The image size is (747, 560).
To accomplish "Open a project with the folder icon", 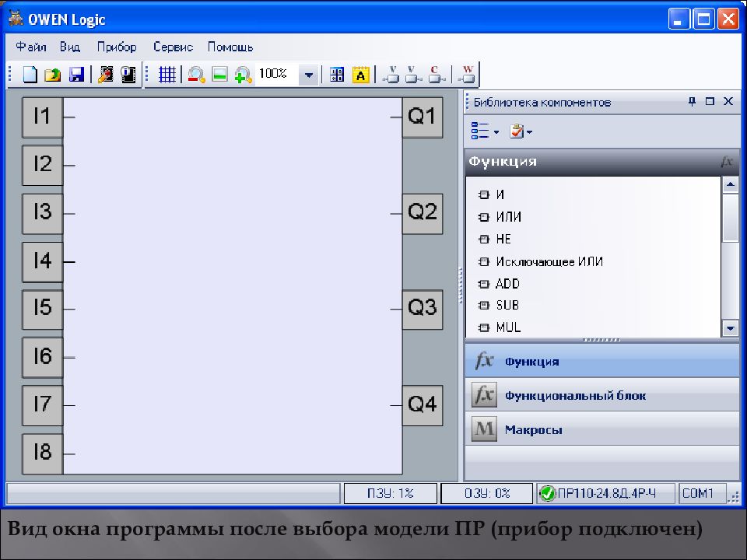I will pos(52,75).
